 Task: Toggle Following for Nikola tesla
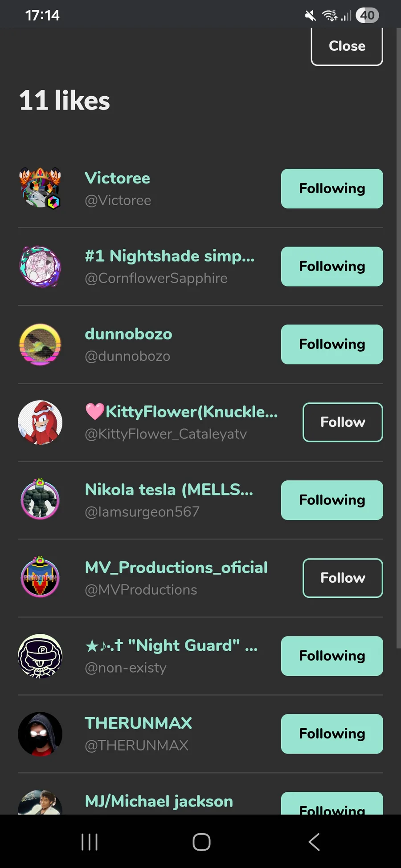click(x=332, y=500)
